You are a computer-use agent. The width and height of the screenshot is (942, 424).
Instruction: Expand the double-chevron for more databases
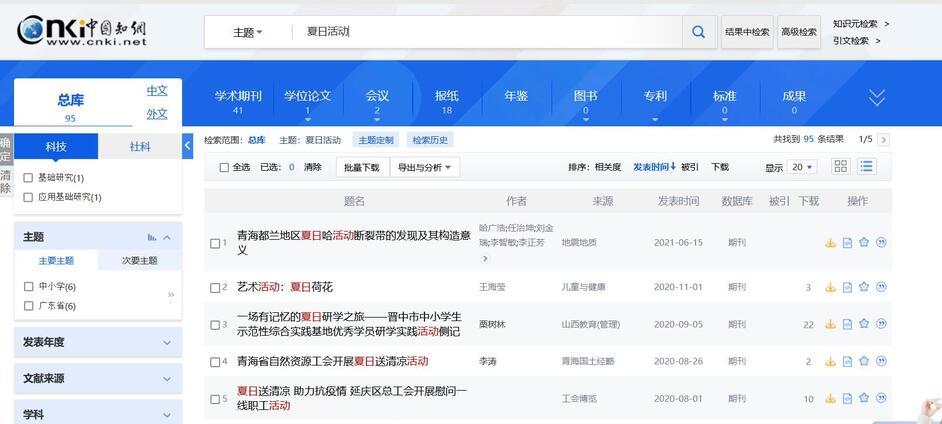[x=876, y=97]
